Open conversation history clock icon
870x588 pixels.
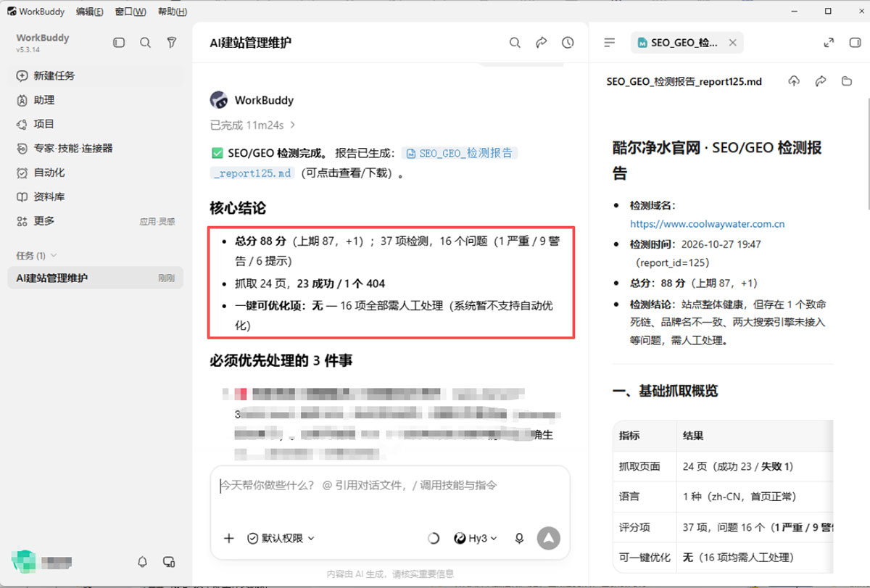click(568, 43)
